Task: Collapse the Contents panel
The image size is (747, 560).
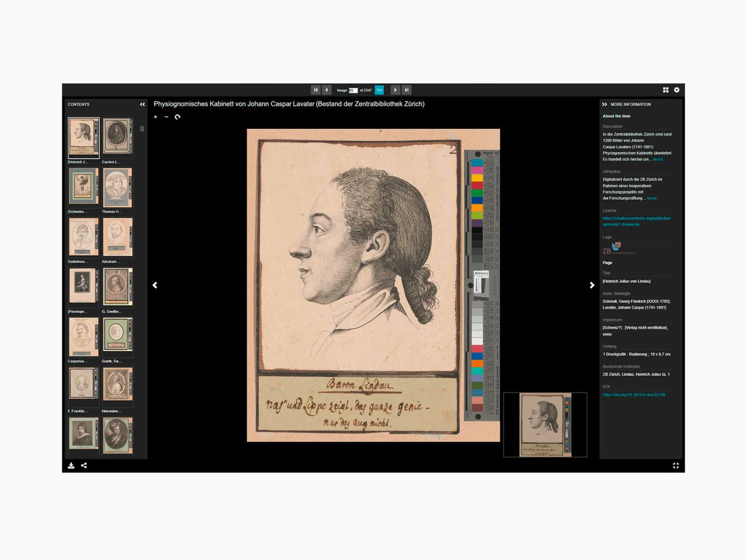Action: tap(143, 105)
